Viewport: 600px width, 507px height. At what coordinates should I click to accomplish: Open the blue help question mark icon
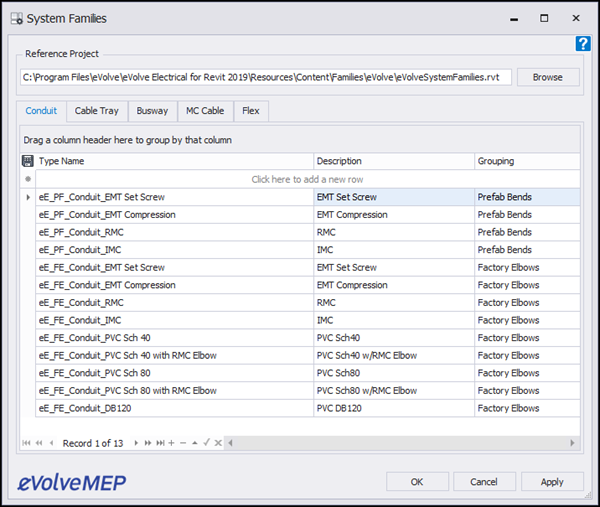click(x=583, y=44)
